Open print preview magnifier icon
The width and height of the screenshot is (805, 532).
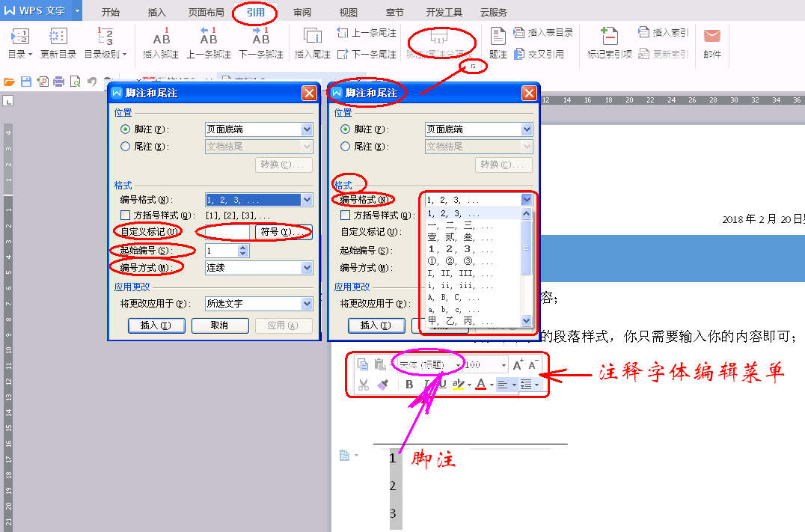coord(76,82)
